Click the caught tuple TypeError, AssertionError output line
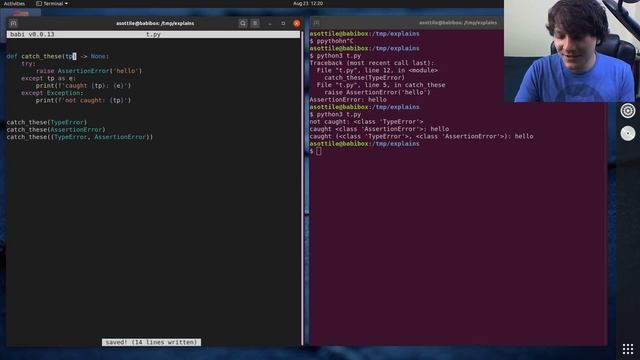640x360 pixels. click(421, 136)
